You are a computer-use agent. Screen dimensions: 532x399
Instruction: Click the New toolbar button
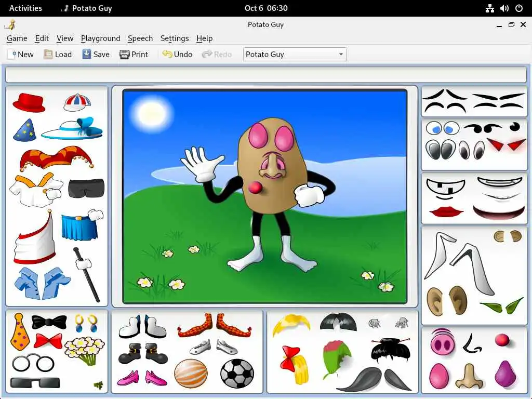pos(20,54)
